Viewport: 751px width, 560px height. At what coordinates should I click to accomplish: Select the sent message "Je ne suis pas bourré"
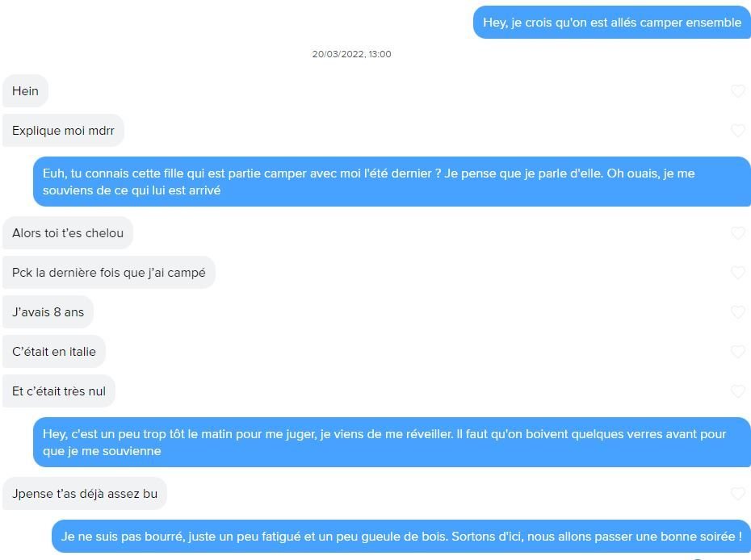pyautogui.click(x=401, y=536)
